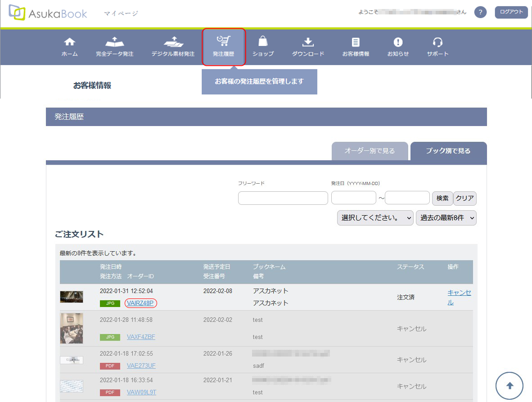The height and width of the screenshot is (402, 532).
Task: Open the 発注履歴 cart icon
Action: tap(223, 42)
